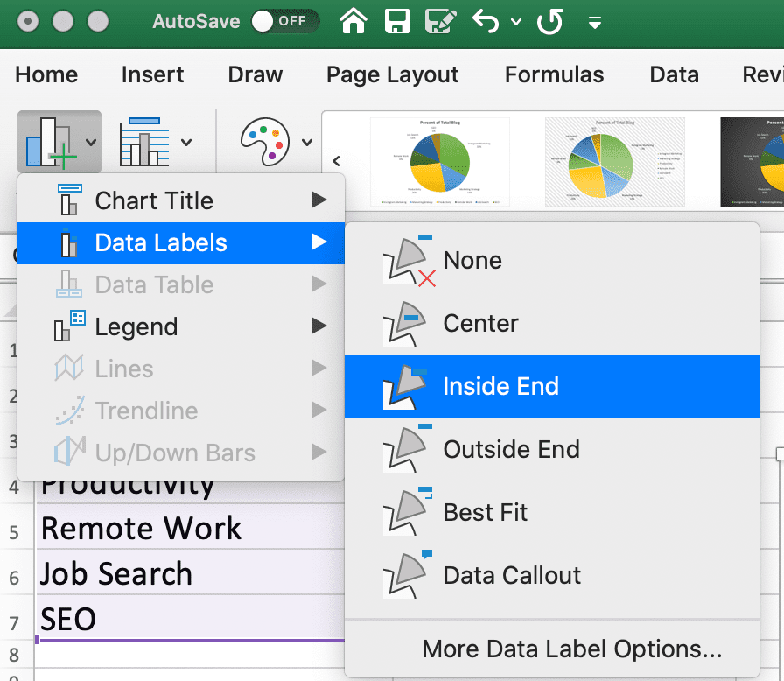This screenshot has width=784, height=681.
Task: Switch to the Page Layout tab
Action: point(392,75)
